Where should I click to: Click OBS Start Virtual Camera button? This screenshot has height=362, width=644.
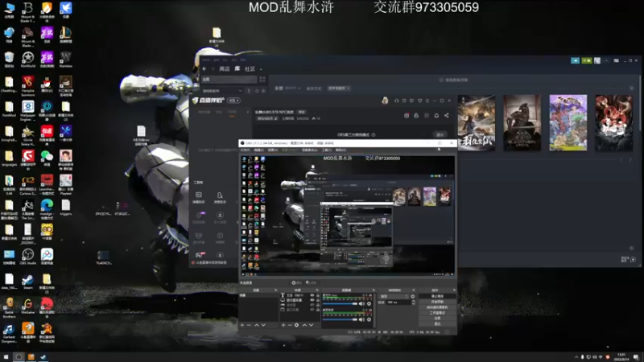click(437, 307)
